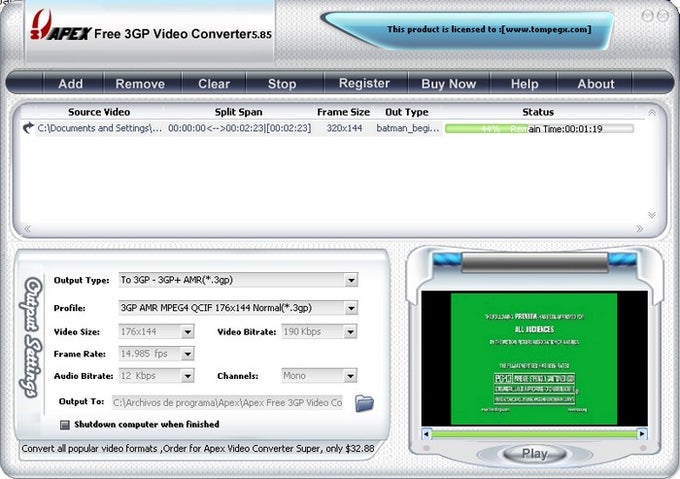Screen dimensions: 680x479
Task: Click the Play button under preview
Action: pyautogui.click(x=534, y=454)
